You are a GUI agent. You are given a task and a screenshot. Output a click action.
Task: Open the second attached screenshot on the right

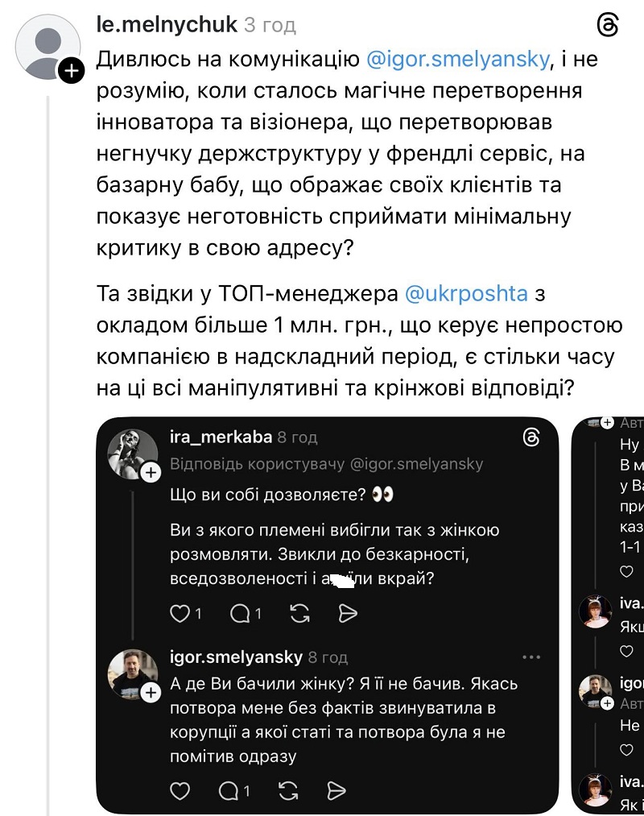pos(609,612)
